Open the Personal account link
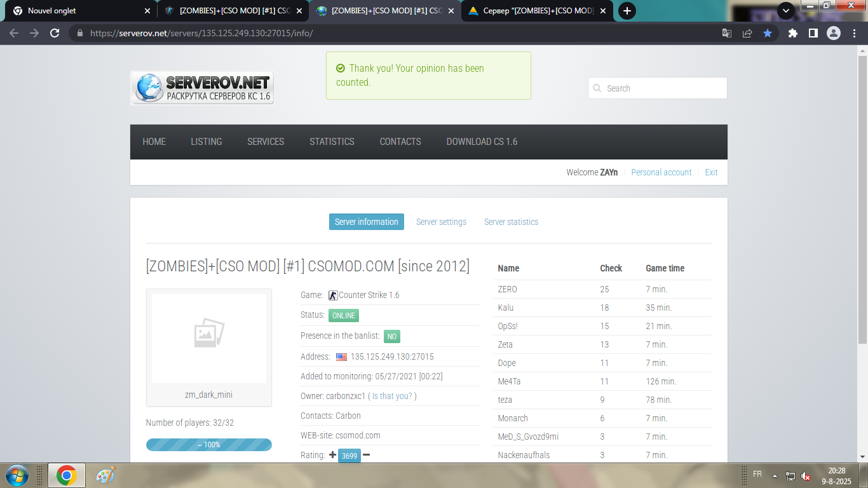The height and width of the screenshot is (488, 868). click(x=661, y=172)
